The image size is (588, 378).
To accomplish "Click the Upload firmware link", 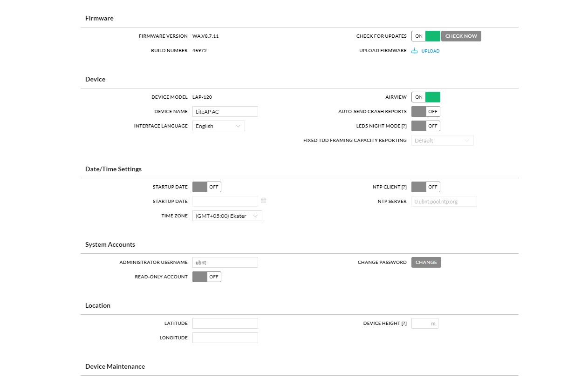I will 430,51.
